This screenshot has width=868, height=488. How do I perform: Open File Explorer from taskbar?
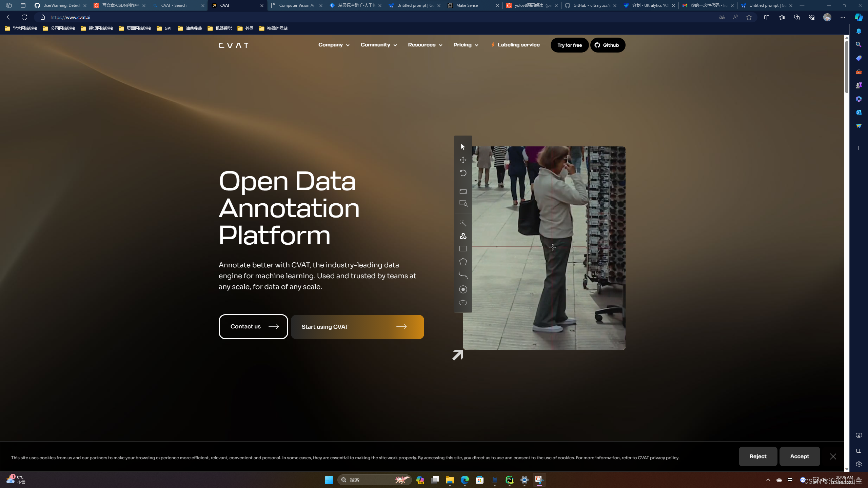[450, 480]
